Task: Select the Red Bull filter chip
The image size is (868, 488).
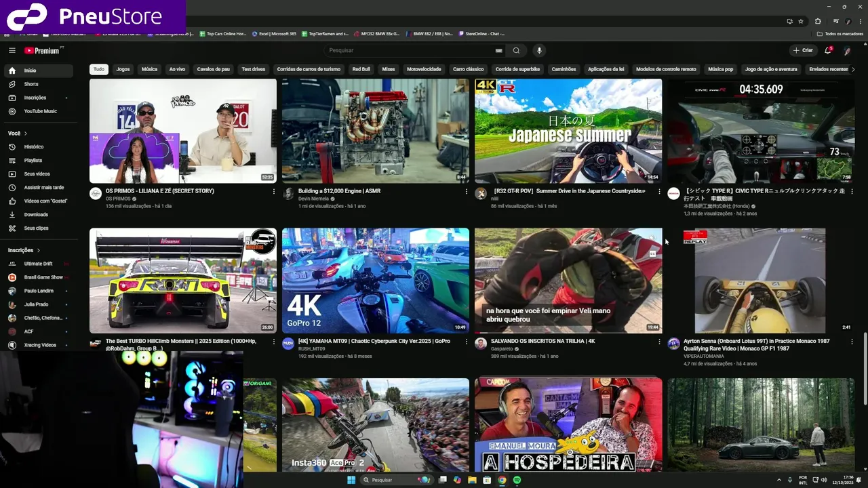Action: (x=361, y=69)
